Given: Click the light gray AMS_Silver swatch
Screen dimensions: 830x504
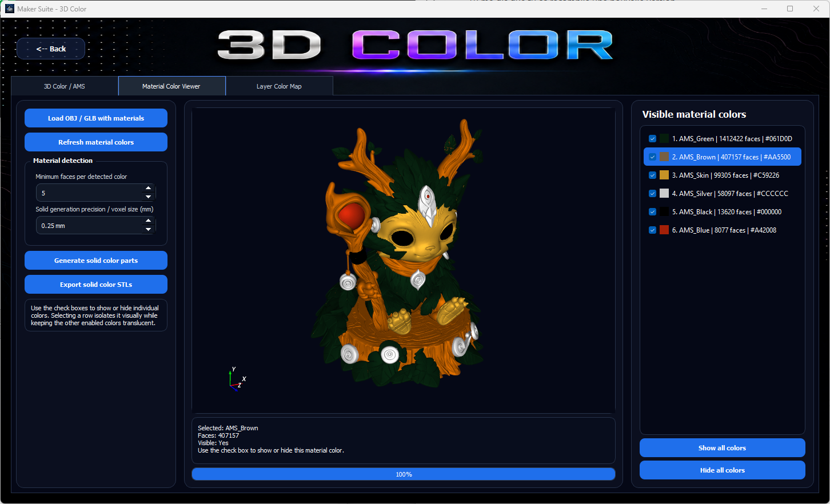Looking at the screenshot, I should 664,194.
